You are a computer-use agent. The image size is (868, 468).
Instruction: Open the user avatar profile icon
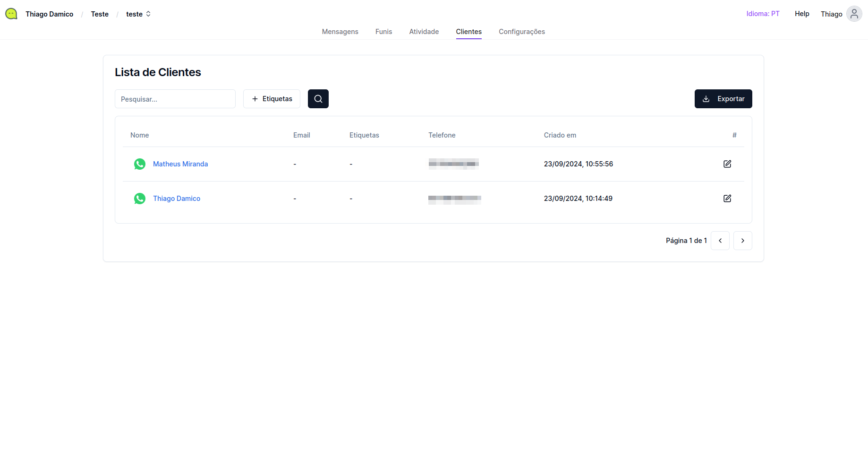pyautogui.click(x=854, y=14)
